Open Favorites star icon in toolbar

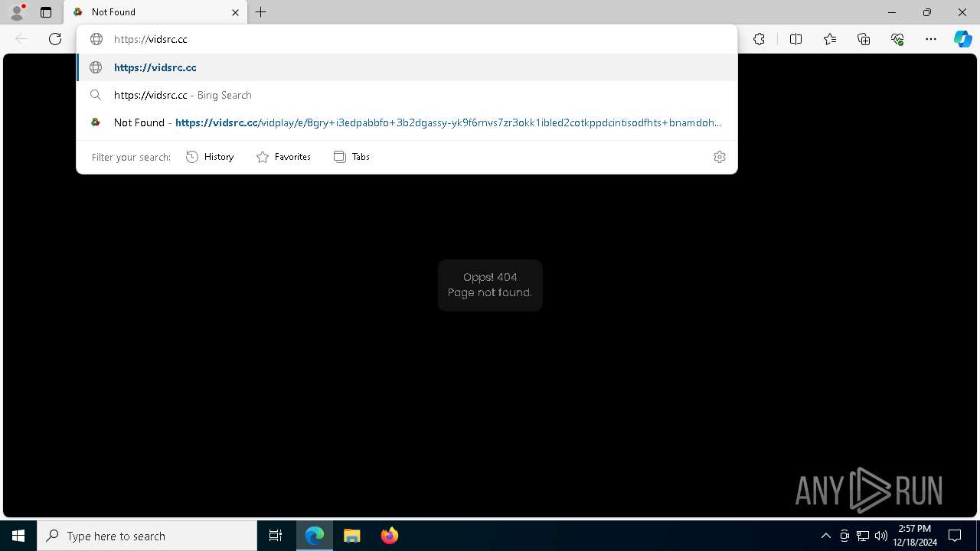coord(830,39)
